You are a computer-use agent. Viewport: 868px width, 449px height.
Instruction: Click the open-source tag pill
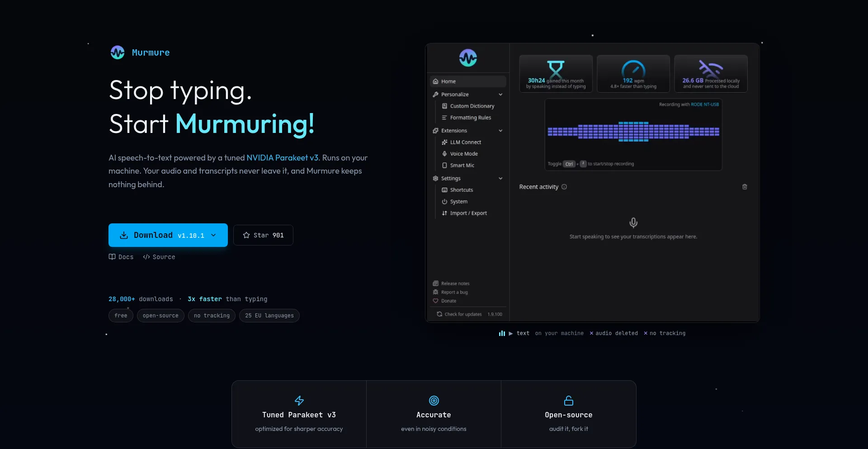[160, 316]
